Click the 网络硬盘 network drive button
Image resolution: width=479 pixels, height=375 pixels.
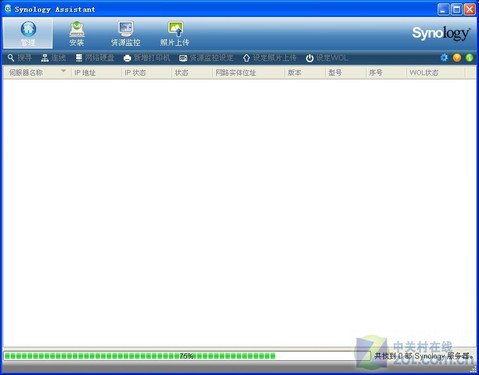click(95, 58)
